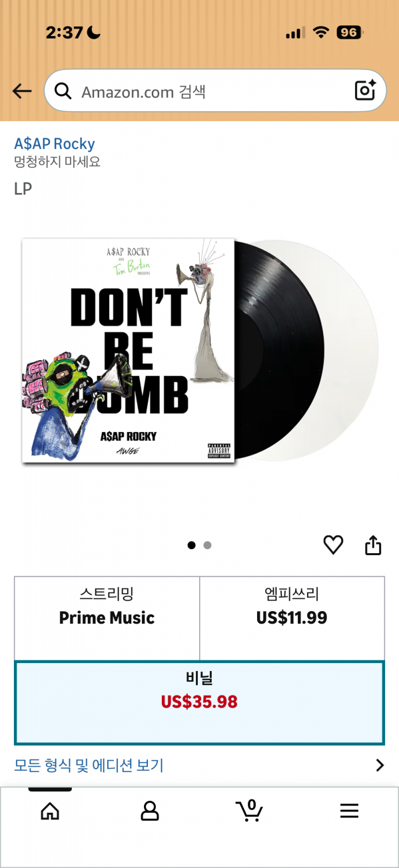
Task: Open the Home tab icon
Action: 50,810
